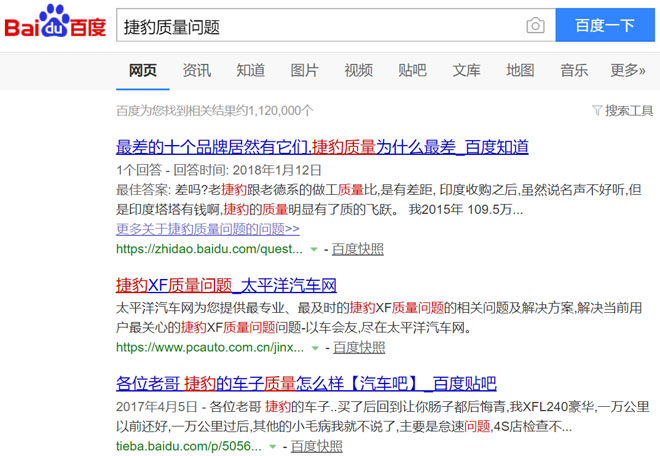
Task: Switch to the 图片 tab
Action: pos(304,70)
